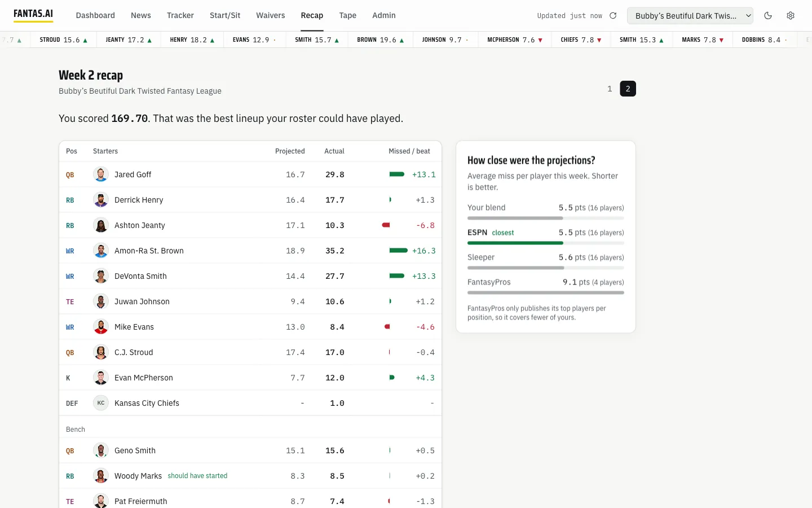Viewport: 812px width, 508px height.
Task: Click Amon-Ra St. Brown's +16.3 value
Action: click(424, 251)
